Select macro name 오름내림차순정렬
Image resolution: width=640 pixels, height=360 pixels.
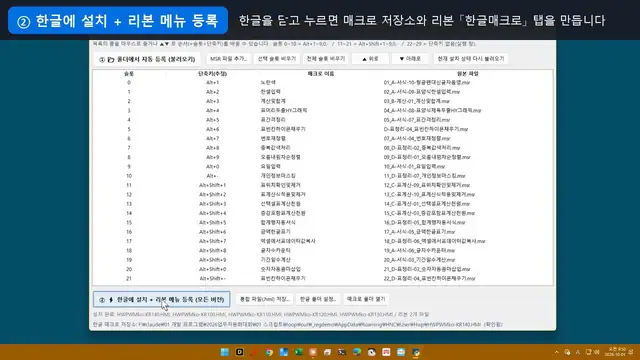[280, 157]
